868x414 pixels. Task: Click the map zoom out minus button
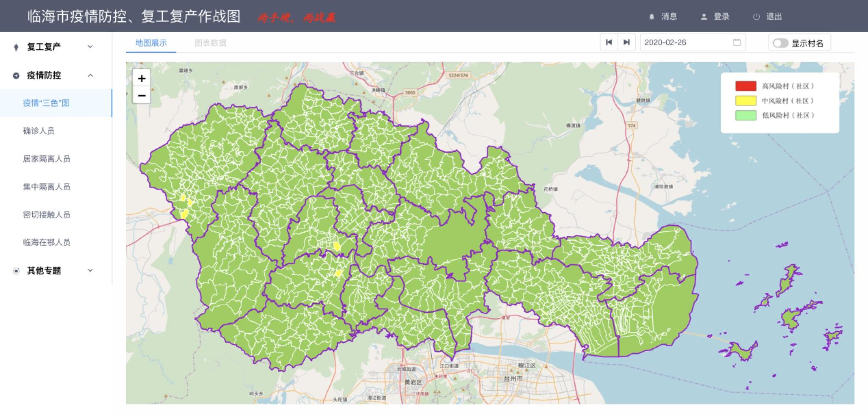pyautogui.click(x=142, y=96)
